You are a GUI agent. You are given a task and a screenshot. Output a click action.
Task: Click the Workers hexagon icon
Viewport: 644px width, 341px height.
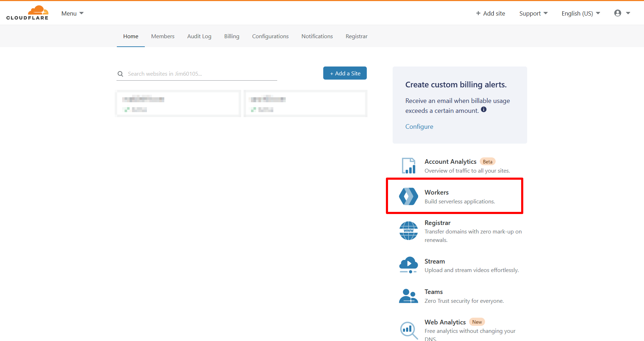click(x=409, y=196)
